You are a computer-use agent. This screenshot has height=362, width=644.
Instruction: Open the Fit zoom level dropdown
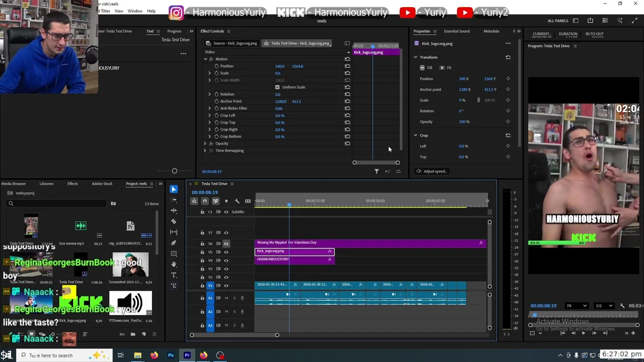pos(577,306)
